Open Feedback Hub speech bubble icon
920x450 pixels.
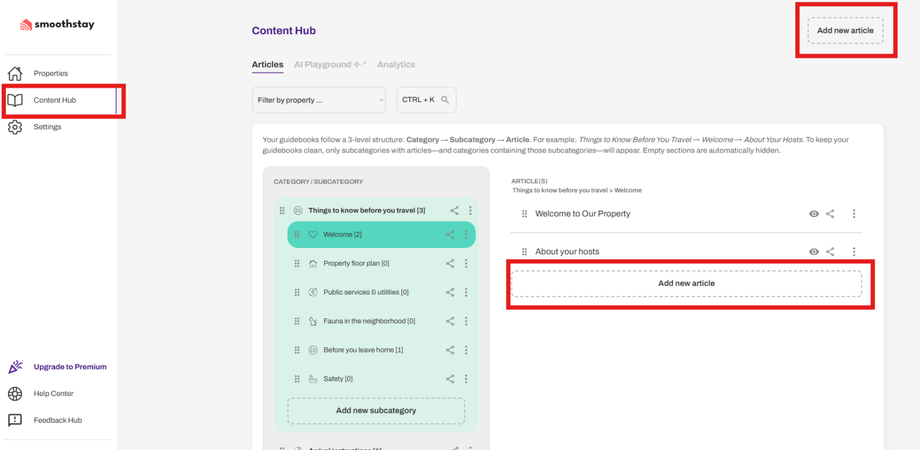15,420
